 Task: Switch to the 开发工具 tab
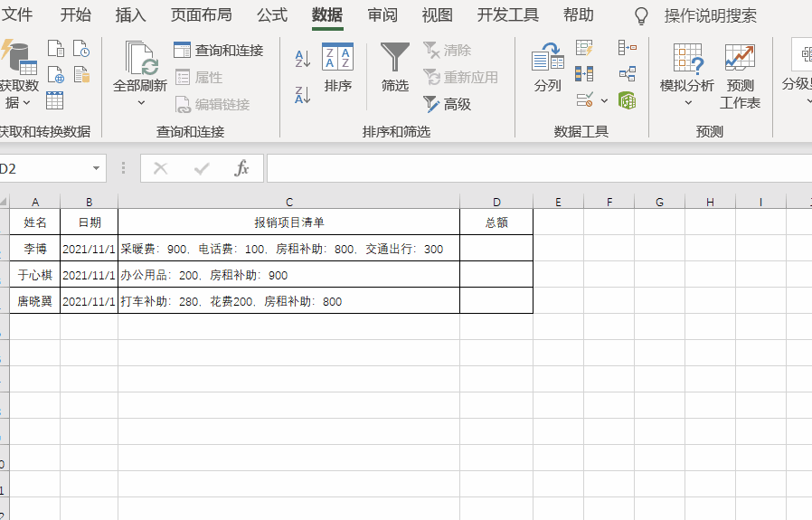pyautogui.click(x=508, y=15)
